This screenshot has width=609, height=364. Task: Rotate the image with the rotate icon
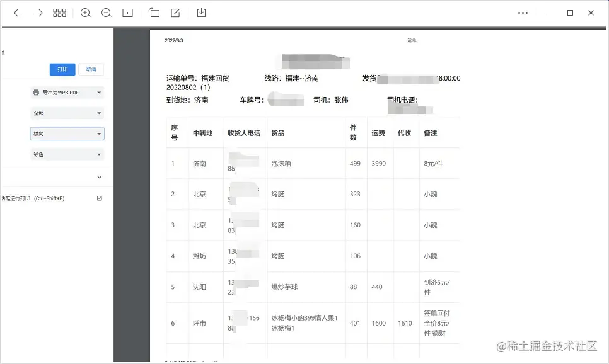(x=154, y=13)
